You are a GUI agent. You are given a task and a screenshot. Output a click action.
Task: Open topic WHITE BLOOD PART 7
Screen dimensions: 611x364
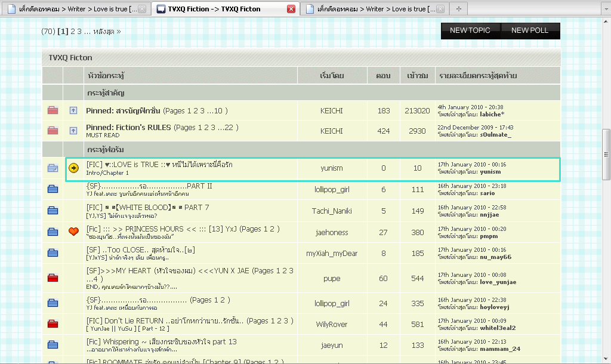coord(147,207)
